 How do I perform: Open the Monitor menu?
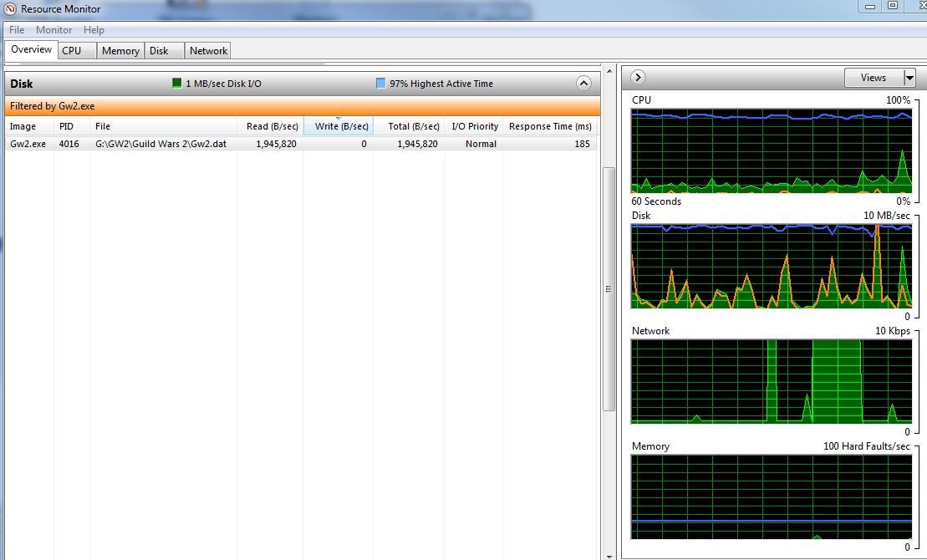53,29
